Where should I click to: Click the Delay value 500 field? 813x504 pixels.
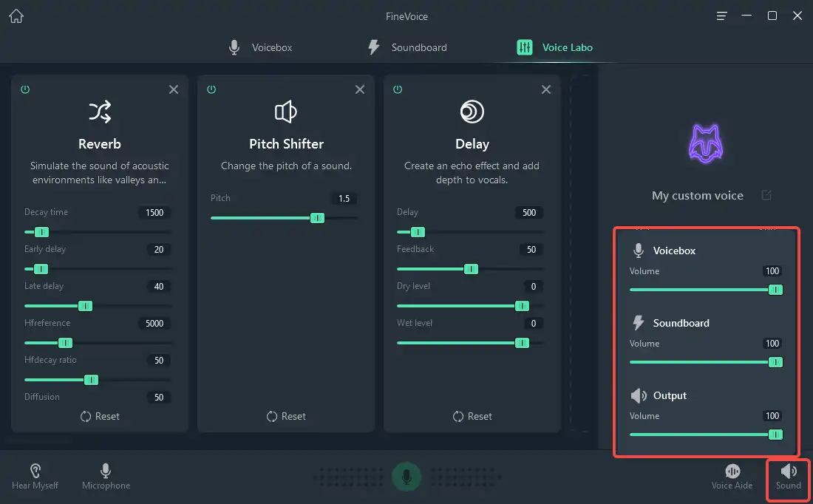tap(529, 213)
